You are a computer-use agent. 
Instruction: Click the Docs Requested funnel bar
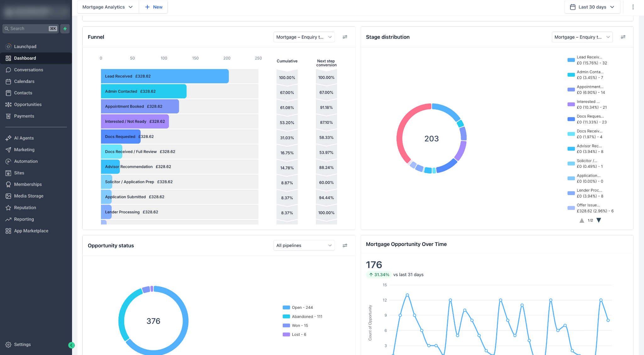click(x=121, y=137)
